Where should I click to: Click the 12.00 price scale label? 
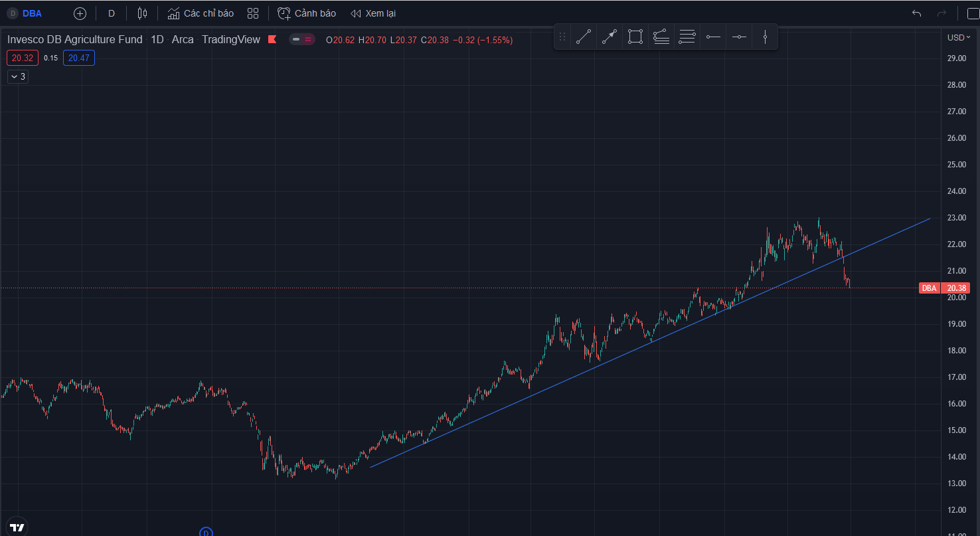point(956,510)
